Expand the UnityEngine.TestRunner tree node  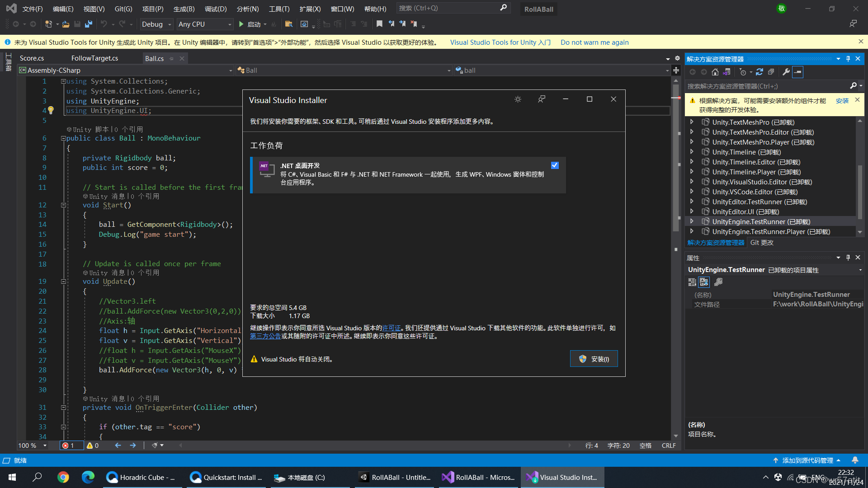coord(692,221)
